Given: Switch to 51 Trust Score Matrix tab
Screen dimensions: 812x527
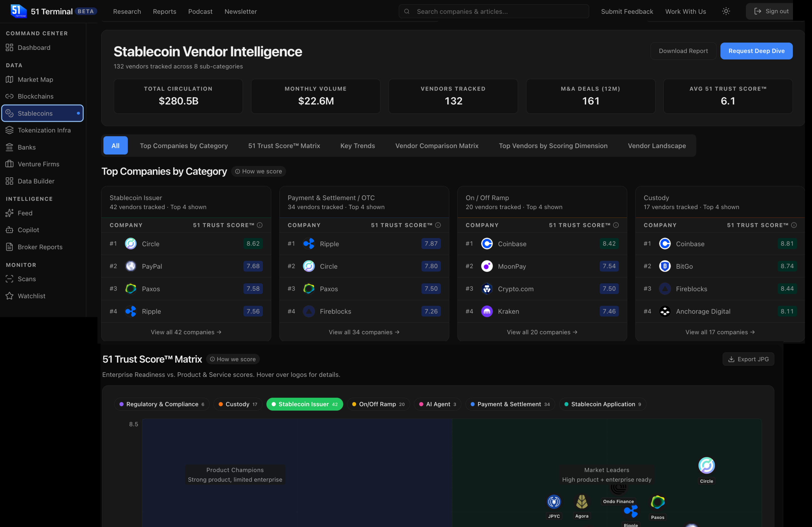Looking at the screenshot, I should (x=284, y=146).
